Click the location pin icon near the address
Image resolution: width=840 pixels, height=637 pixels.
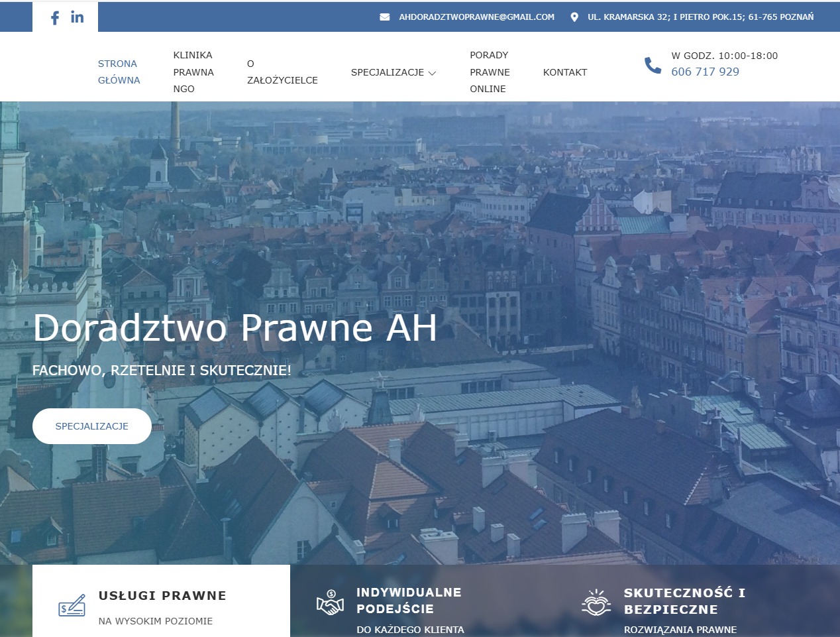click(x=575, y=17)
